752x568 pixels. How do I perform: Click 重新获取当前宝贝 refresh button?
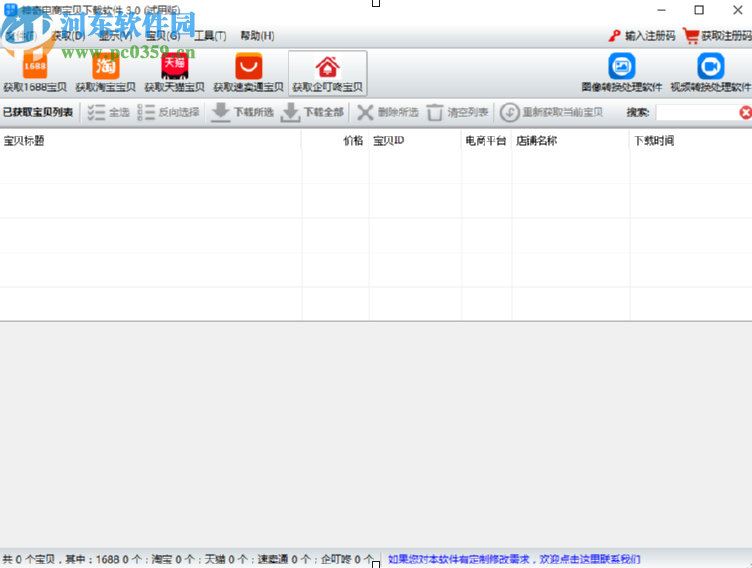[x=552, y=112]
